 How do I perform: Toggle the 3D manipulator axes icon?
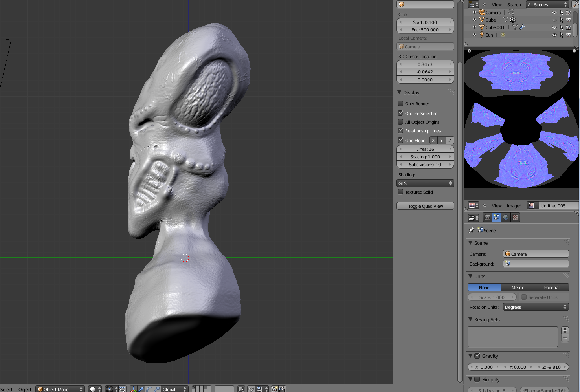pos(134,389)
